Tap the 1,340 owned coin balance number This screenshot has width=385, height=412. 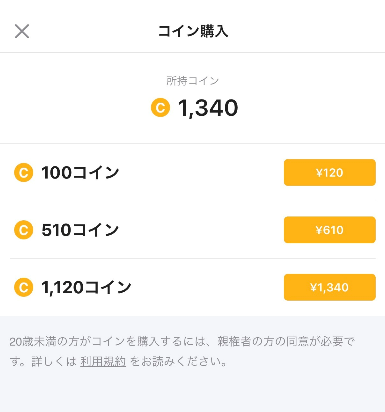click(208, 108)
